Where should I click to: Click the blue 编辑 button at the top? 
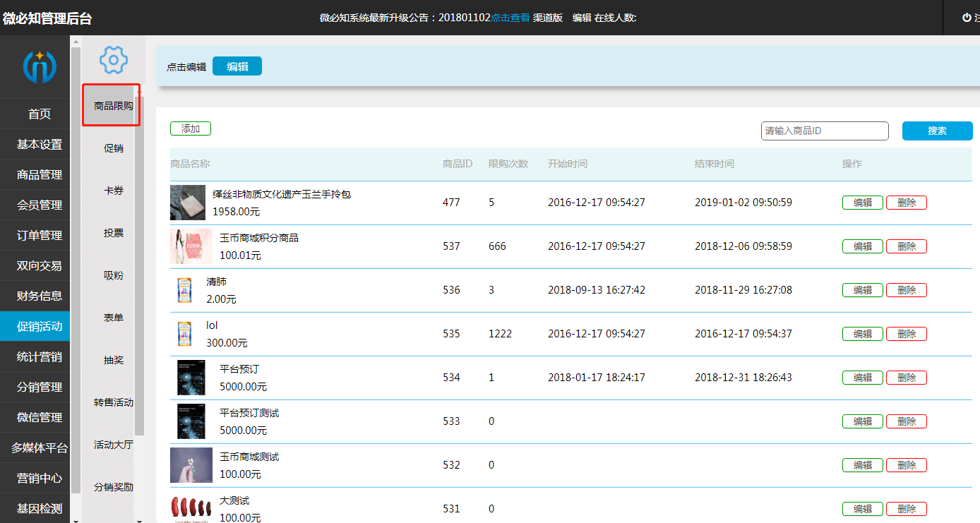point(237,66)
